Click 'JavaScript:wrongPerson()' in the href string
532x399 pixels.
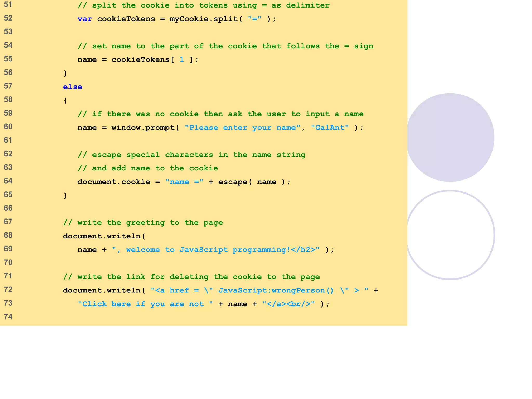(276, 290)
